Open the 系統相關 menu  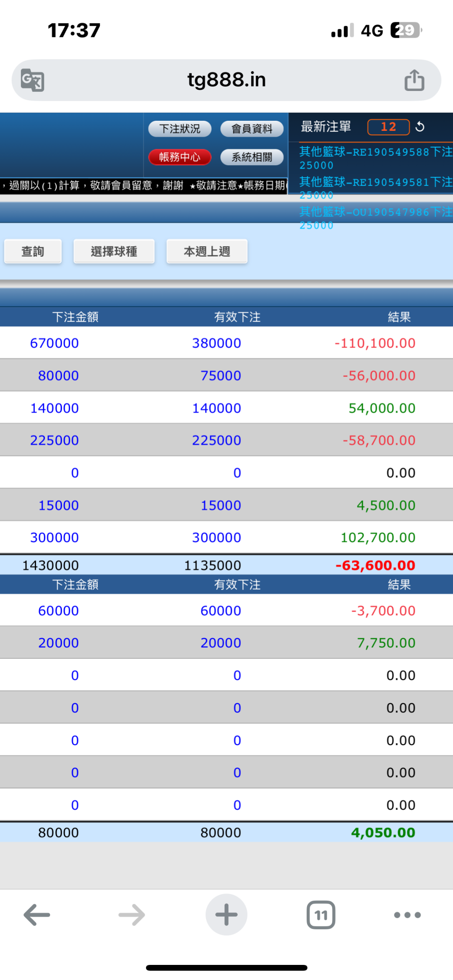(252, 157)
